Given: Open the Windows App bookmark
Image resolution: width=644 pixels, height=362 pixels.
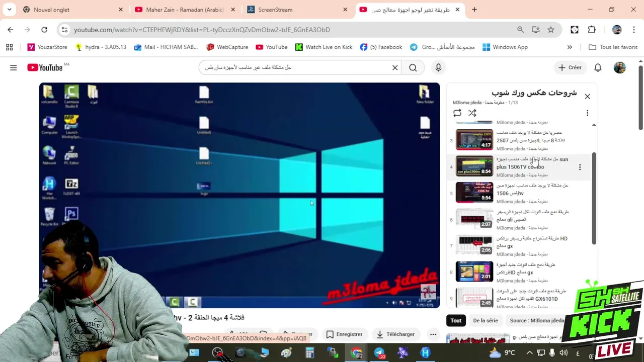Looking at the screenshot, I should pyautogui.click(x=505, y=47).
